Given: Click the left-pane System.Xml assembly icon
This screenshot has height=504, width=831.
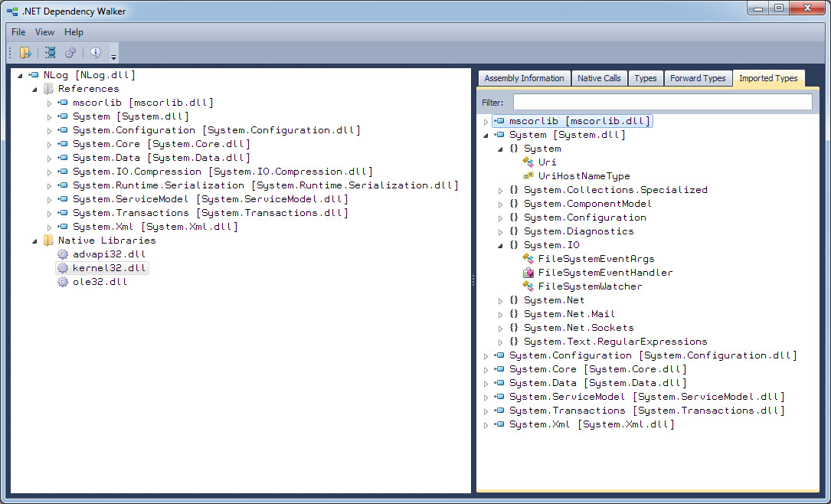Looking at the screenshot, I should [63, 226].
